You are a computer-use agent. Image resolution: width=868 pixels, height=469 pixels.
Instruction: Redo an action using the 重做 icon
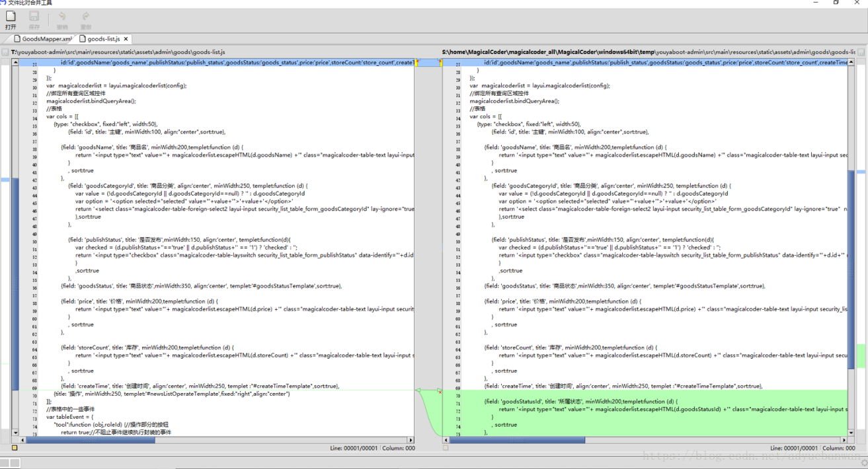click(86, 18)
